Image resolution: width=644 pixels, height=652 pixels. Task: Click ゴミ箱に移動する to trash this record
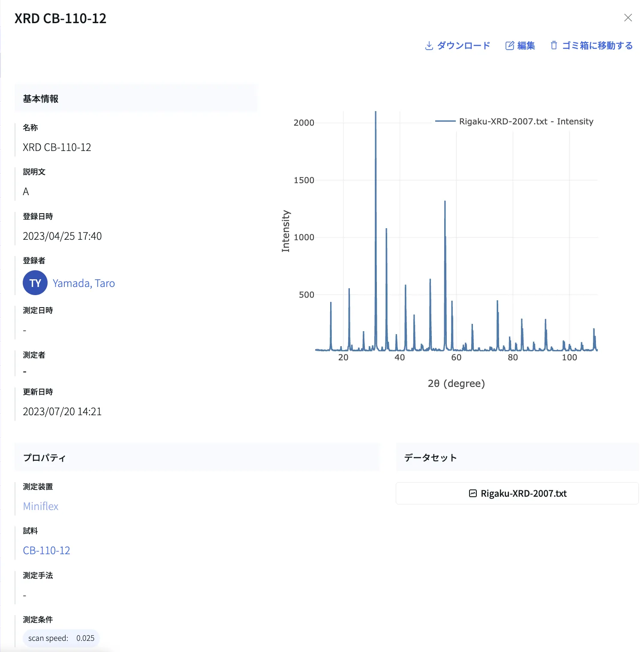597,45
